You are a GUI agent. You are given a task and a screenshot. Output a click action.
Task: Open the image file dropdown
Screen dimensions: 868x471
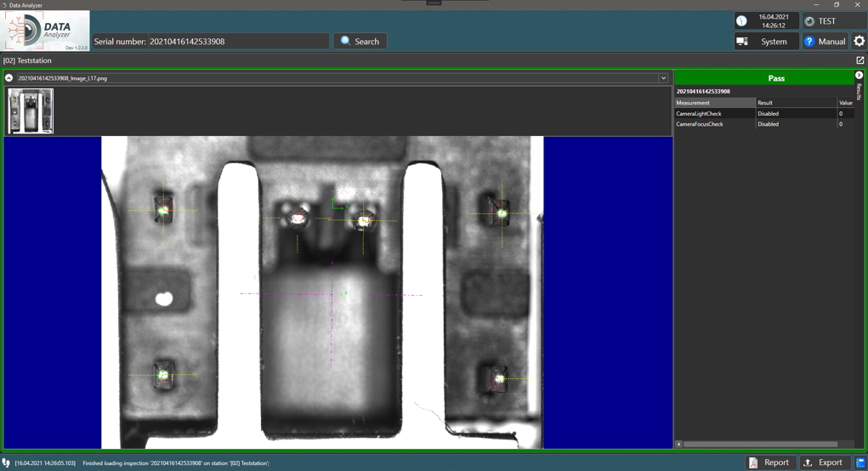click(663, 78)
